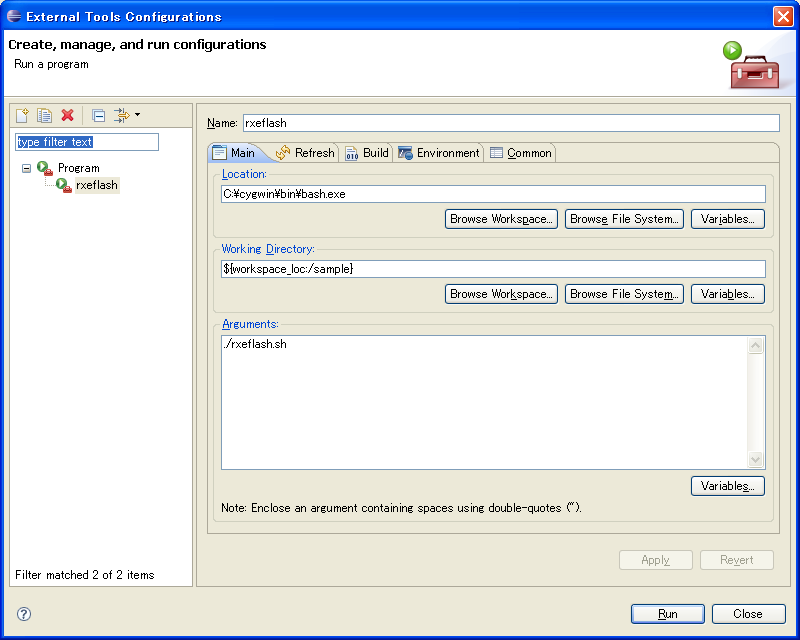Click the Run button
Screen dimensions: 800x640
(x=667, y=614)
